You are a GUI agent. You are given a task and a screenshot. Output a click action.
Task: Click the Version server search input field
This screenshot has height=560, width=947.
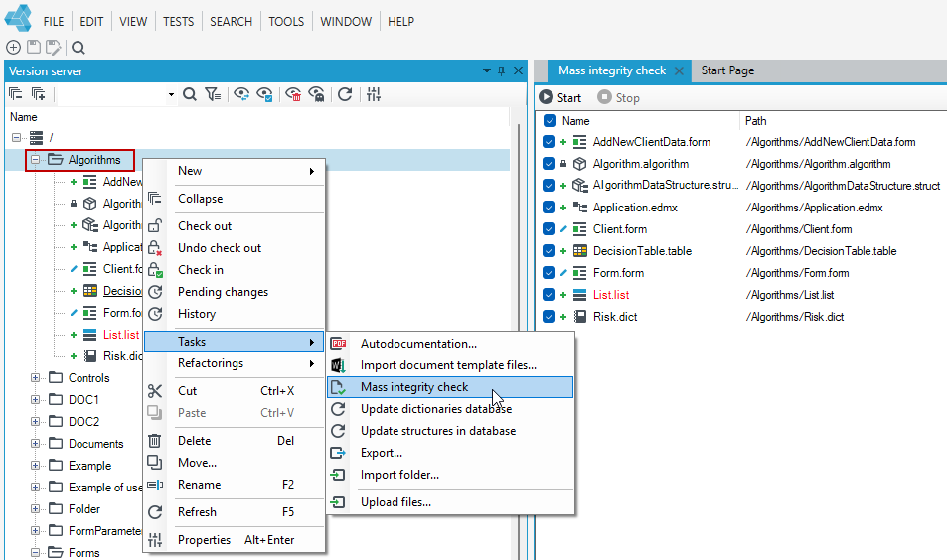[112, 94]
